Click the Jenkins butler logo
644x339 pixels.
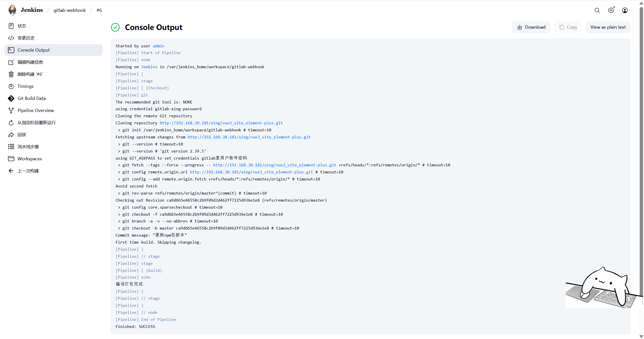click(x=12, y=10)
